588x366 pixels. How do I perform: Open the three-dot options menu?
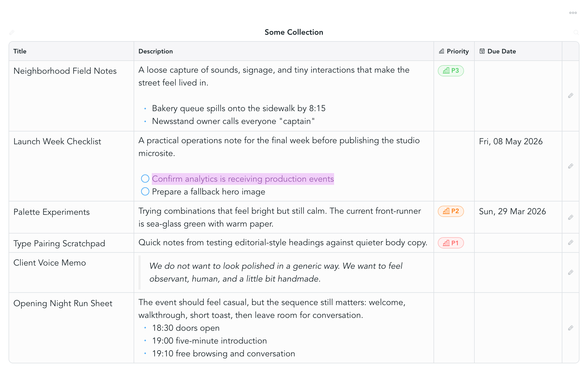click(x=573, y=13)
